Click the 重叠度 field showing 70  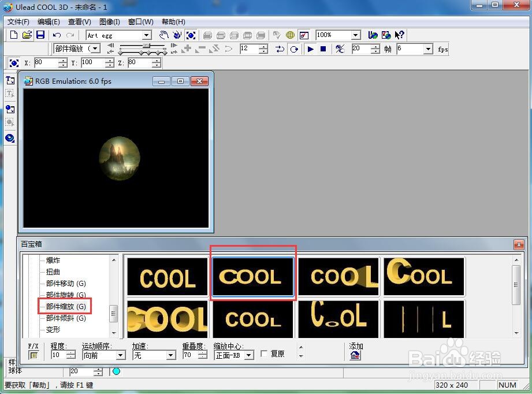tap(190, 355)
